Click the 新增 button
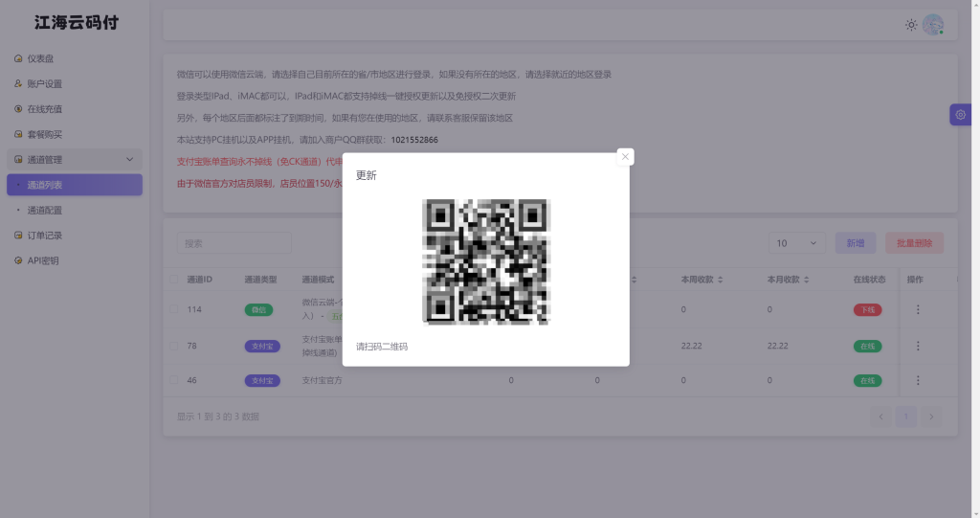Screen dimensions: 980x518 pyautogui.click(x=856, y=243)
